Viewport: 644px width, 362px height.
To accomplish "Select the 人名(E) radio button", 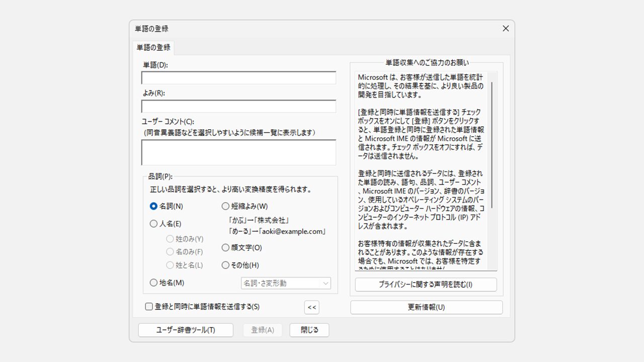I will coord(154,224).
